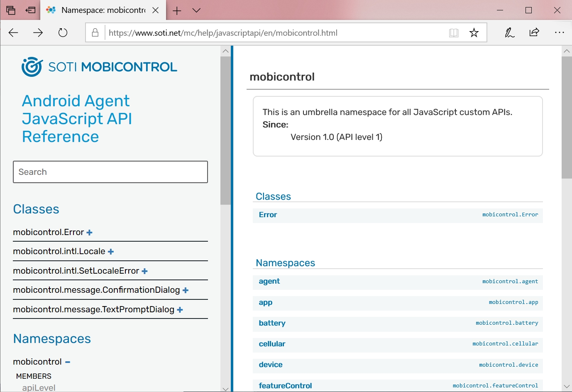Open a new browser tab
This screenshot has width=572, height=392.
(x=177, y=10)
